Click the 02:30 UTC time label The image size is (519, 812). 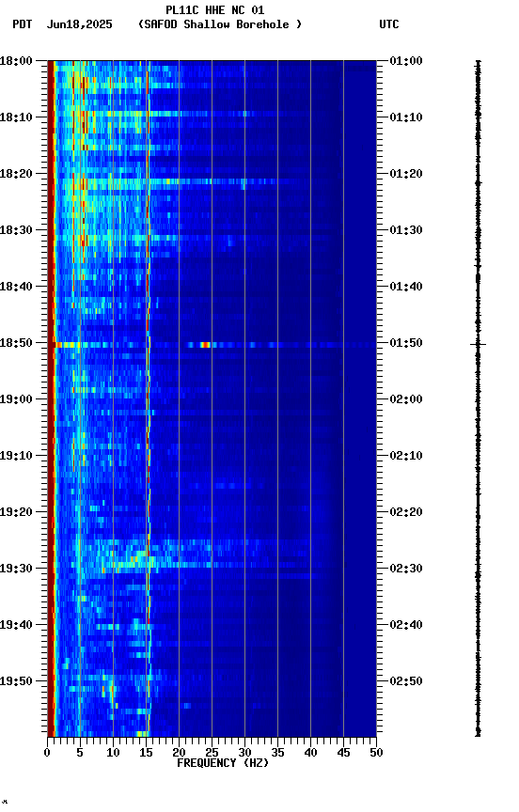(406, 569)
